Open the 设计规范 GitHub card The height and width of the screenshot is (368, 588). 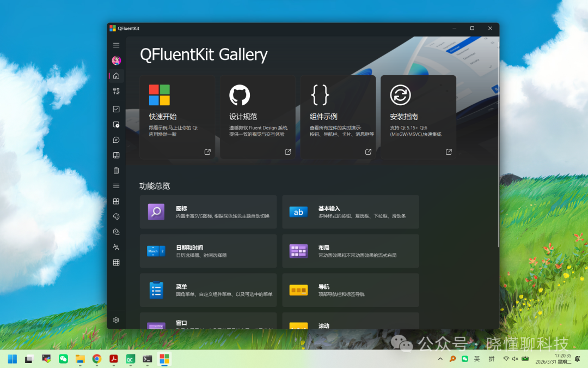coord(258,117)
